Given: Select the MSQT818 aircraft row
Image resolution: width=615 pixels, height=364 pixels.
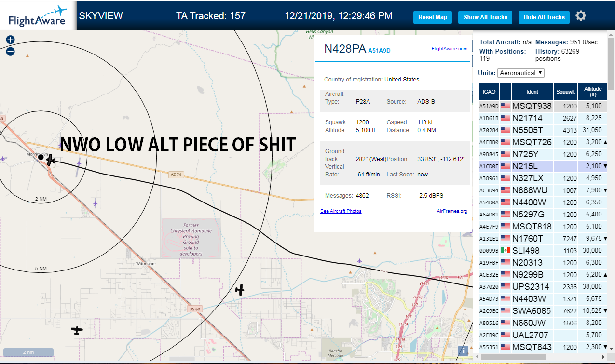Looking at the screenshot, I should pyautogui.click(x=543, y=227).
